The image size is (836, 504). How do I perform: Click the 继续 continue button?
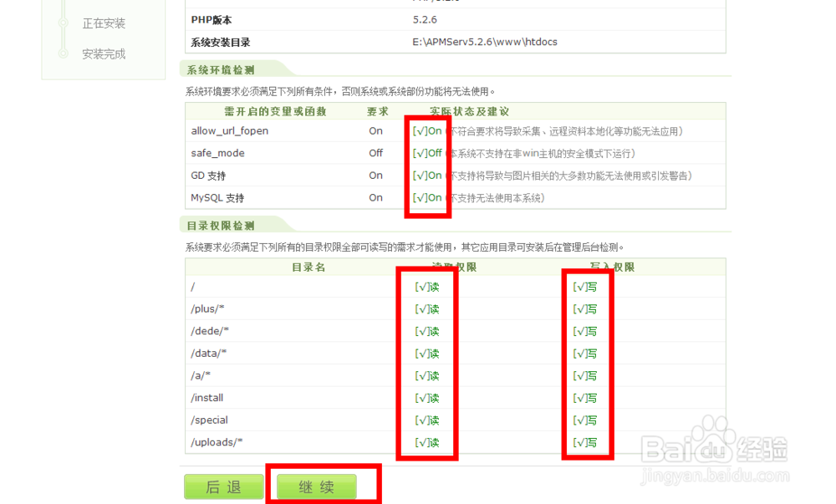(315, 486)
